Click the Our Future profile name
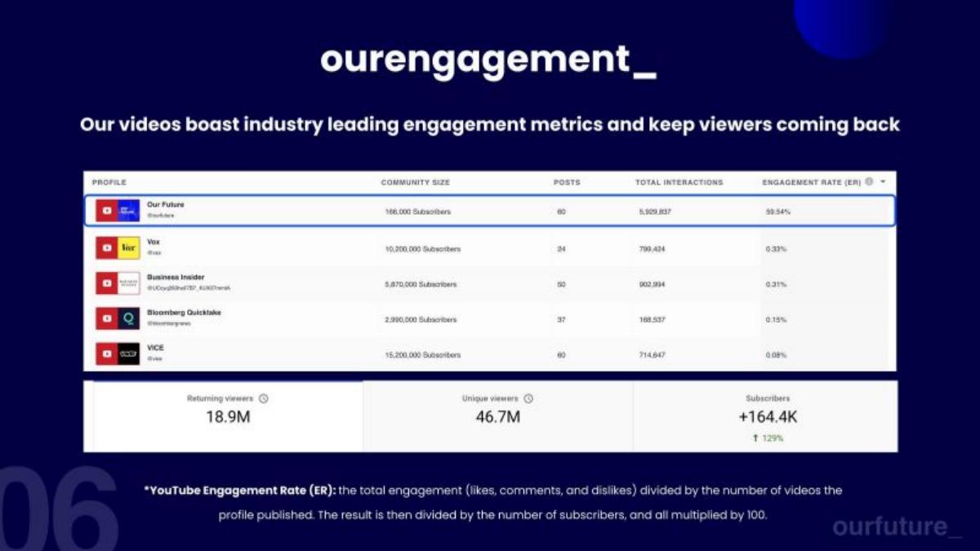The width and height of the screenshot is (980, 551). pyautogui.click(x=166, y=205)
